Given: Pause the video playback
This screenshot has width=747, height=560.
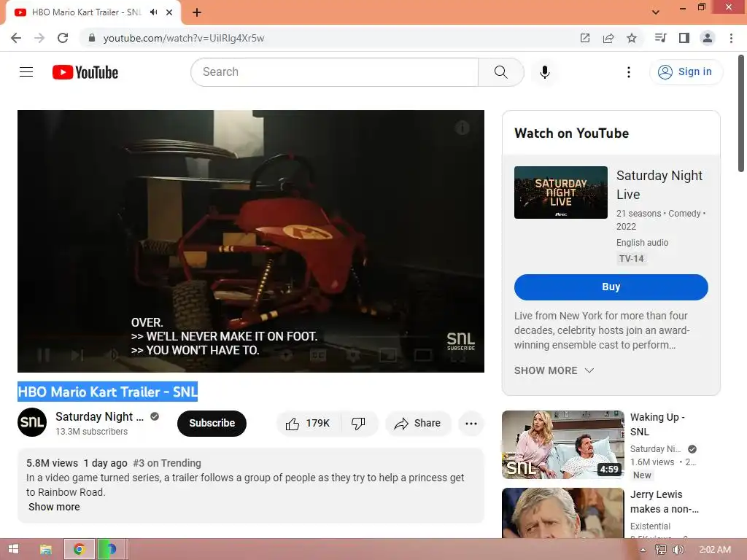Looking at the screenshot, I should 44,355.
